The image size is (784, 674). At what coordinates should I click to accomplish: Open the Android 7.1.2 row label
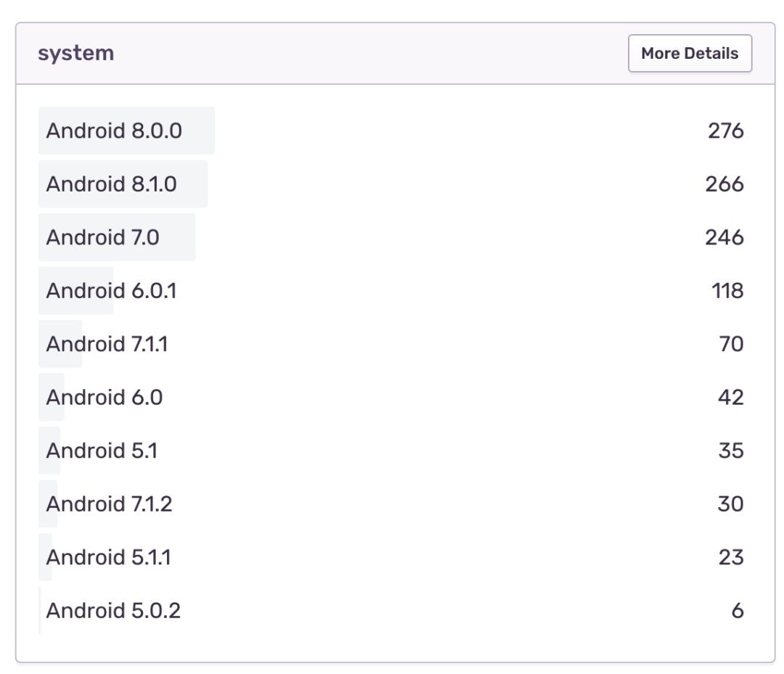(x=109, y=504)
